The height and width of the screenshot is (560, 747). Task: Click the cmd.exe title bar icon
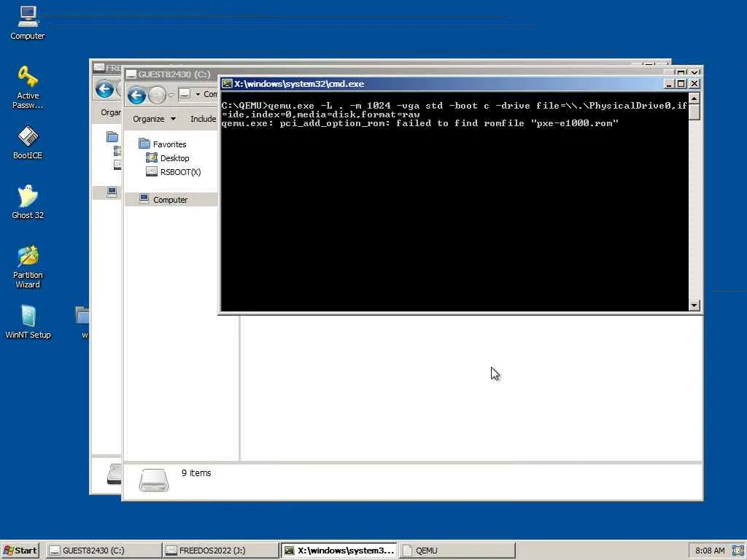[x=228, y=84]
